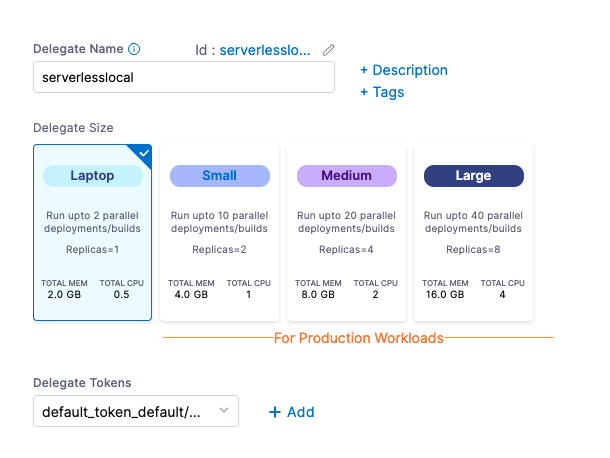Click the plus icon before Tags
The height and width of the screenshot is (458, 610).
[364, 92]
